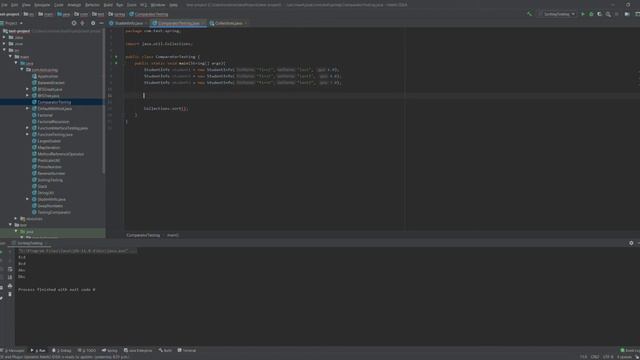The width and height of the screenshot is (640, 360).
Task: Click the spring item in navigation bar
Action: click(x=117, y=14)
